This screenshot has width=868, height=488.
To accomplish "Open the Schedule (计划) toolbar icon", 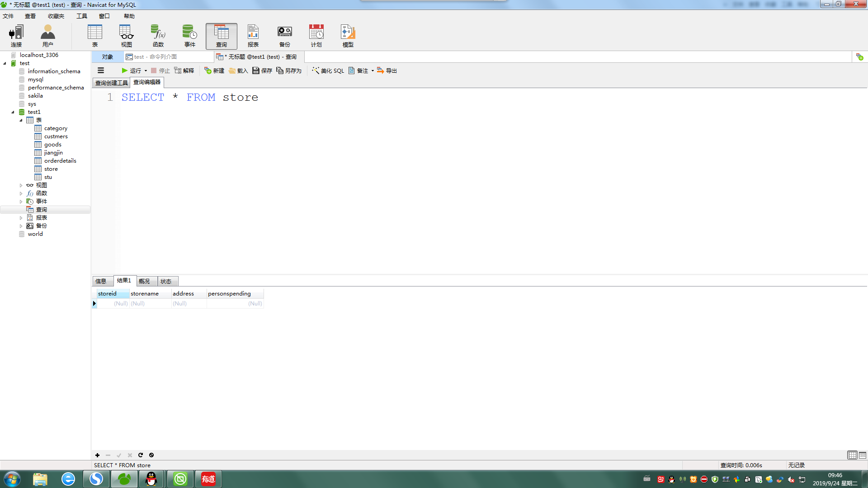I will pos(316,36).
